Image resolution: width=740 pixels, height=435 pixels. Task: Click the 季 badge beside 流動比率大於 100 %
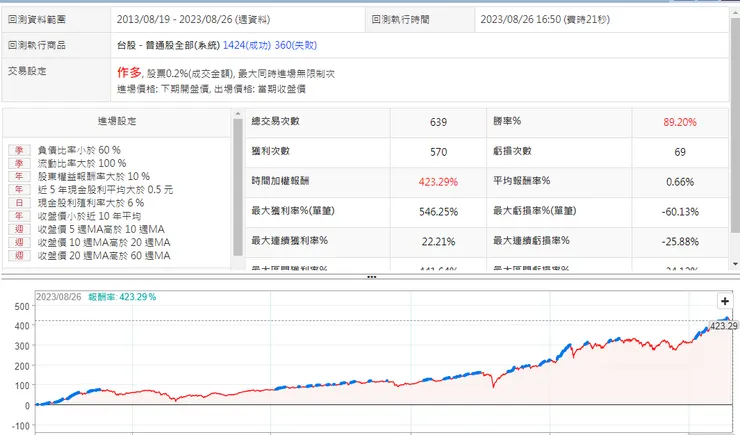coord(19,163)
